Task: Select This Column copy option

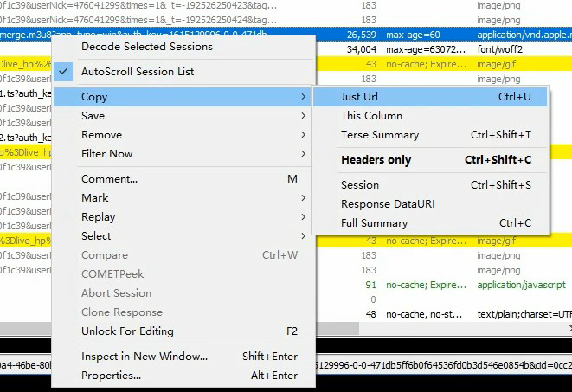Action: tap(371, 116)
